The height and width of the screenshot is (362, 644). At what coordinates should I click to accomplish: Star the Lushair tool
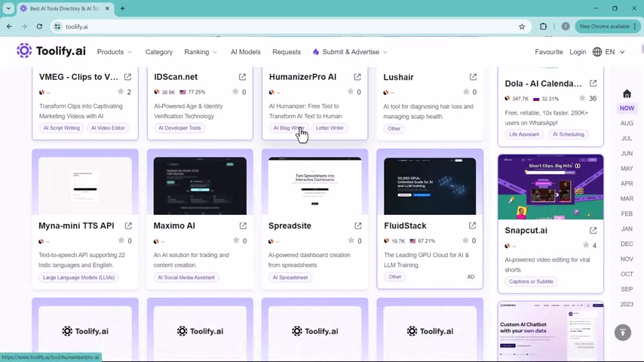coord(466,91)
